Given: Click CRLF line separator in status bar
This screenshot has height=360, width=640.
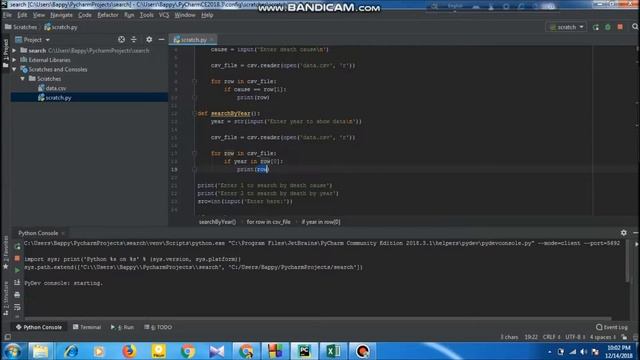Looking at the screenshot, I should [x=551, y=337].
